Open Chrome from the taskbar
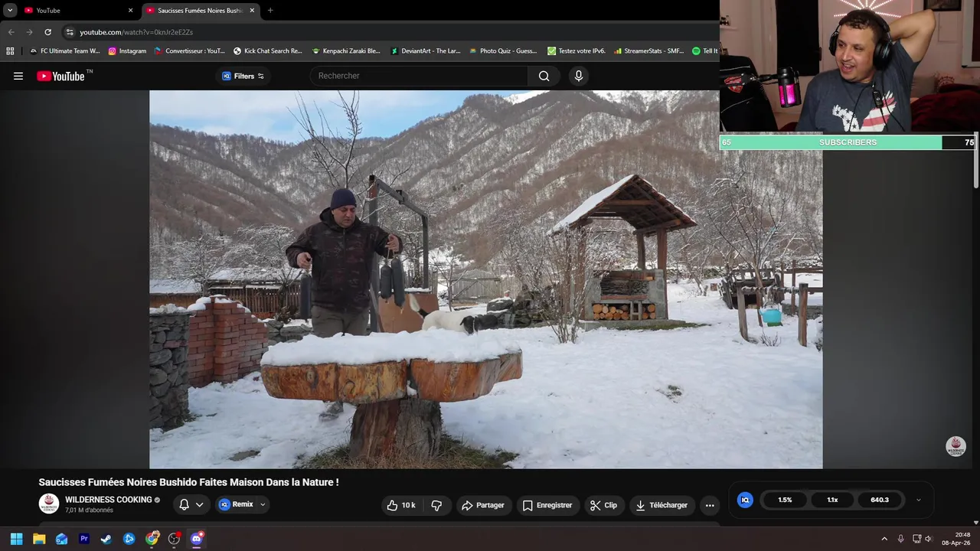 click(x=152, y=539)
